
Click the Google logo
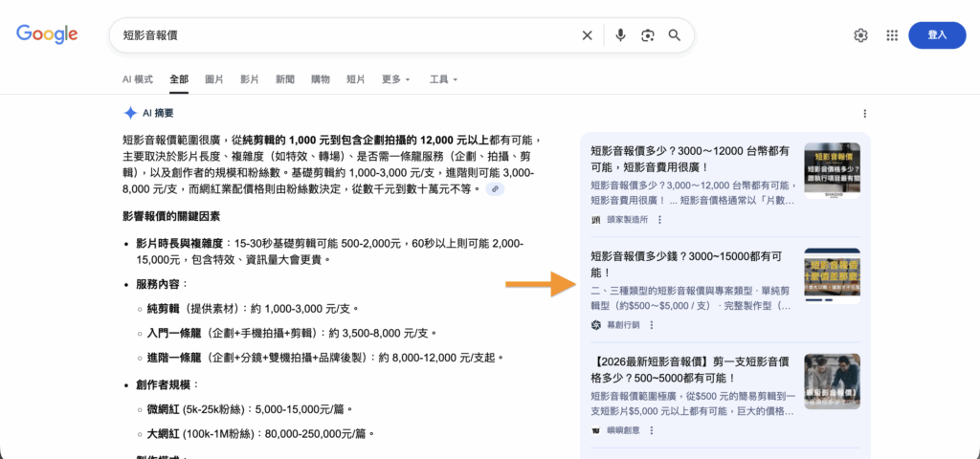point(47,34)
